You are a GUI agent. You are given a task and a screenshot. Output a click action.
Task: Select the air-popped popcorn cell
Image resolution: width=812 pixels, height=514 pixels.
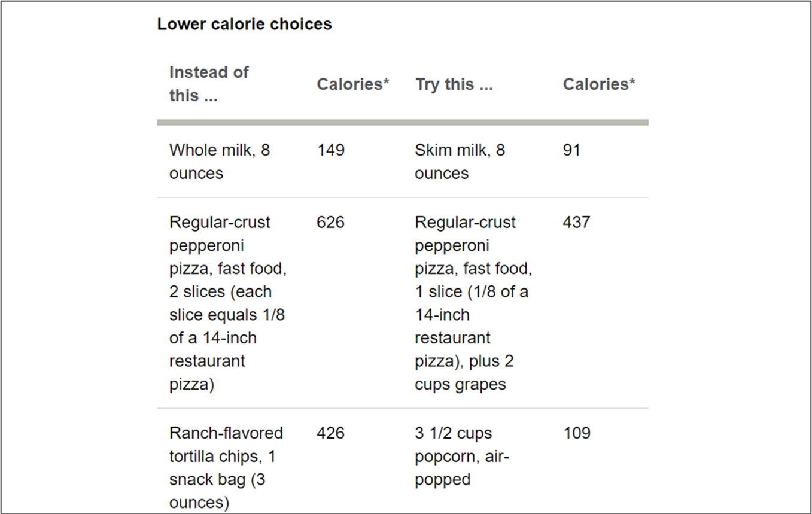(x=461, y=456)
